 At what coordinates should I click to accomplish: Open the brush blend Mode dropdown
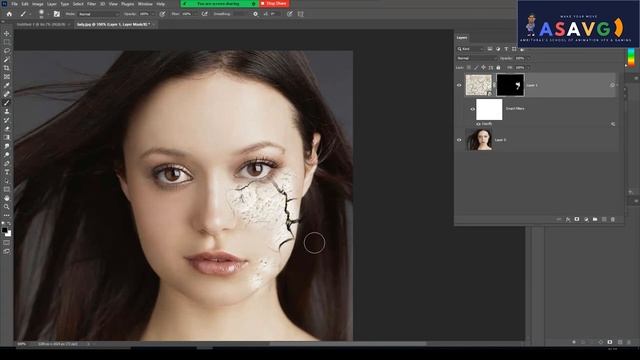[98, 14]
